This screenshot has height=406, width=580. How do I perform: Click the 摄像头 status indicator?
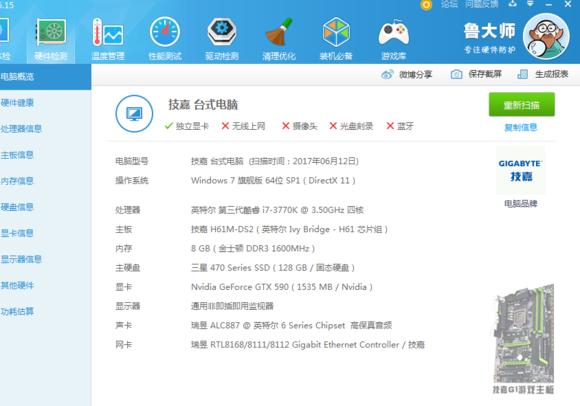[x=300, y=126]
